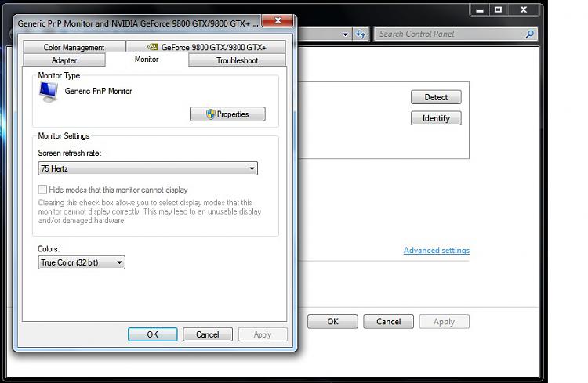Click the Generic PnP Monitor type label
Screen dimensions: 588x383
click(x=98, y=91)
